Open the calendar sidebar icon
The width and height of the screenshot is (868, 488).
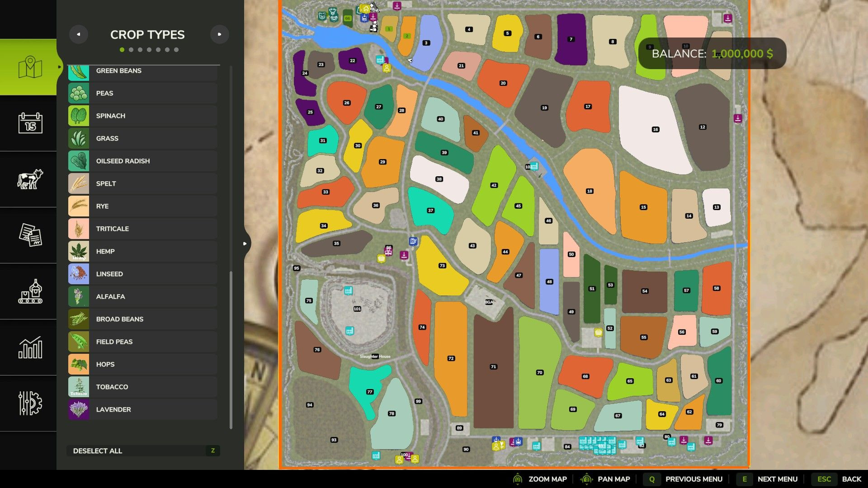[30, 123]
